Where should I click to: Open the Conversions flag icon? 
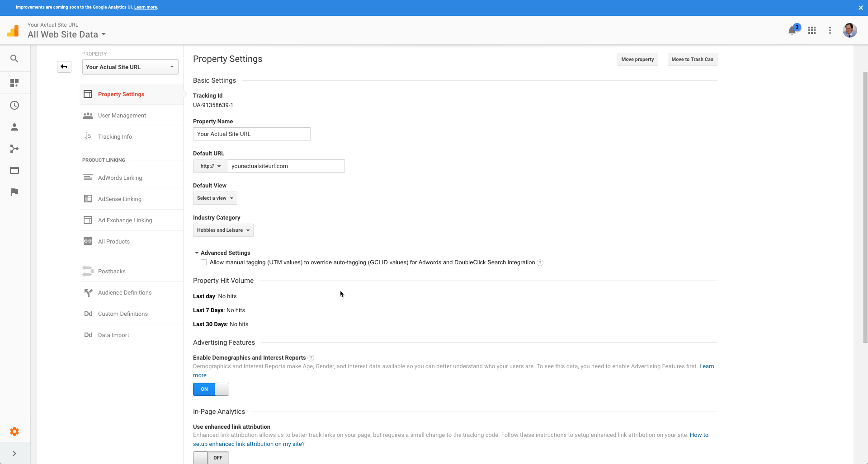[x=14, y=192]
